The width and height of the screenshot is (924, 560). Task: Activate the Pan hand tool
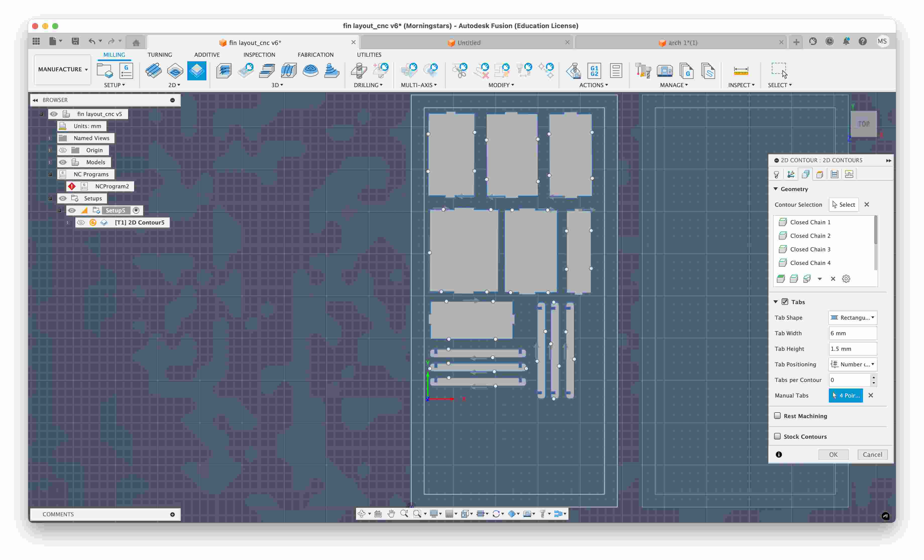[x=391, y=514]
